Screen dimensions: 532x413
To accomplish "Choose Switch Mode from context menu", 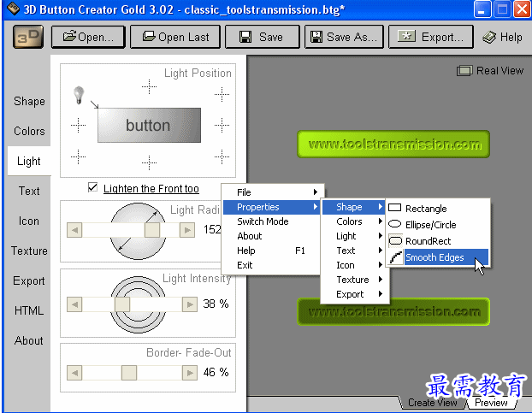I will (271, 221).
